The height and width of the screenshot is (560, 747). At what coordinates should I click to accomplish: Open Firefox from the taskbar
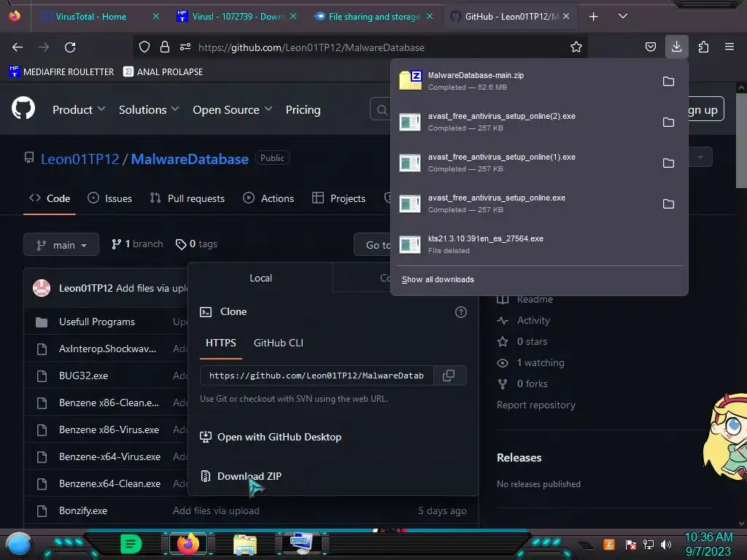click(187, 543)
